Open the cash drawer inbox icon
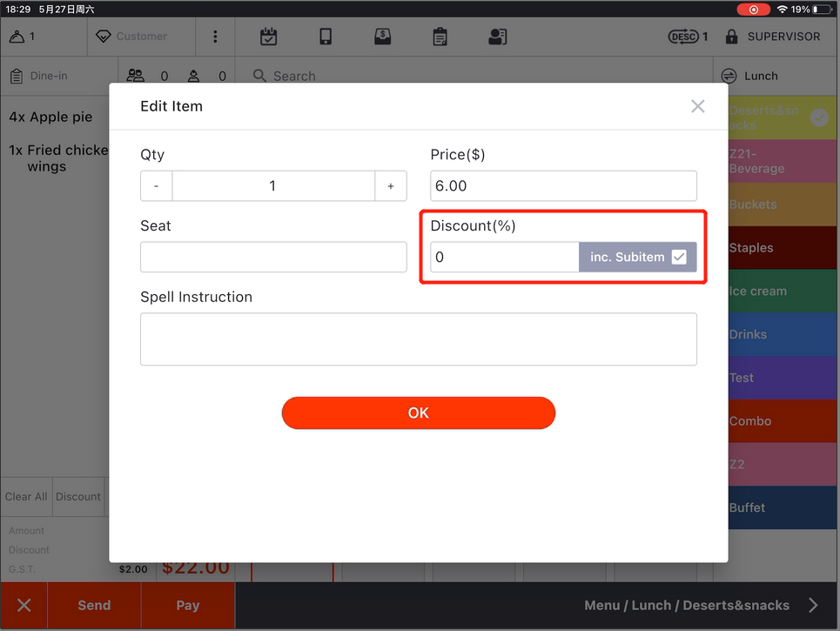This screenshot has width=840, height=631. coord(382,37)
